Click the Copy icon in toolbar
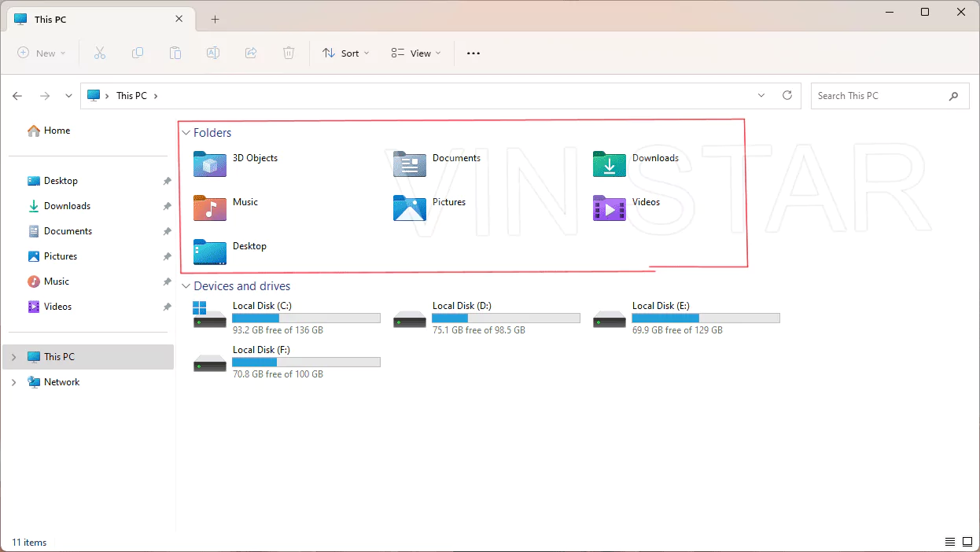980x552 pixels. [138, 53]
